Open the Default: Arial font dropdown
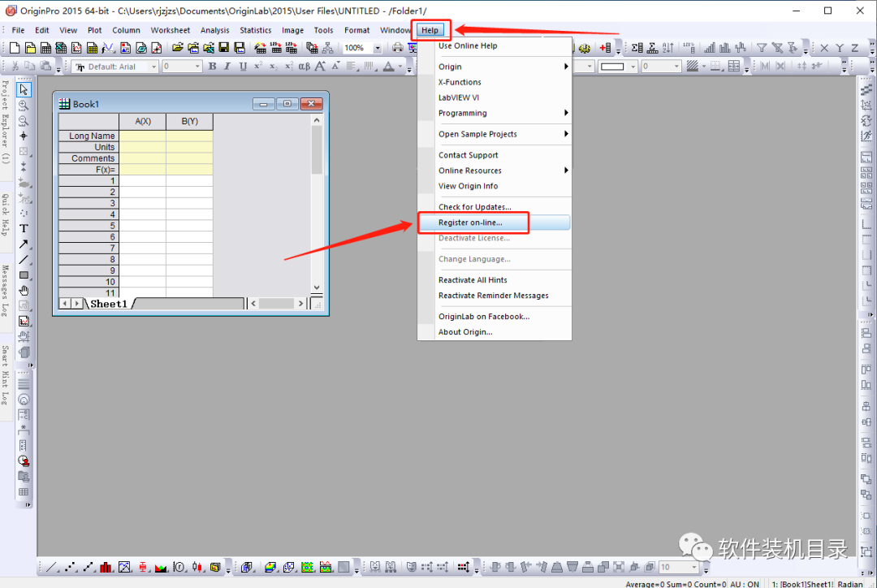The height and width of the screenshot is (588, 877). (153, 67)
